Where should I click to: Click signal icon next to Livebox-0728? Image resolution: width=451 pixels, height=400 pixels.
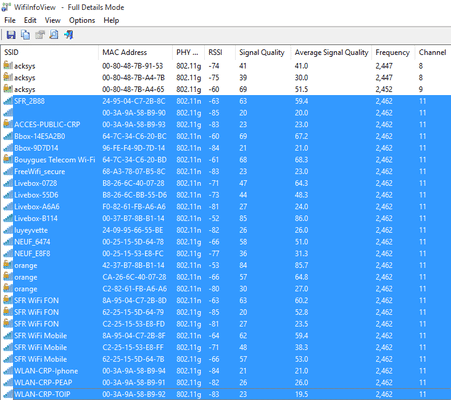point(8,183)
